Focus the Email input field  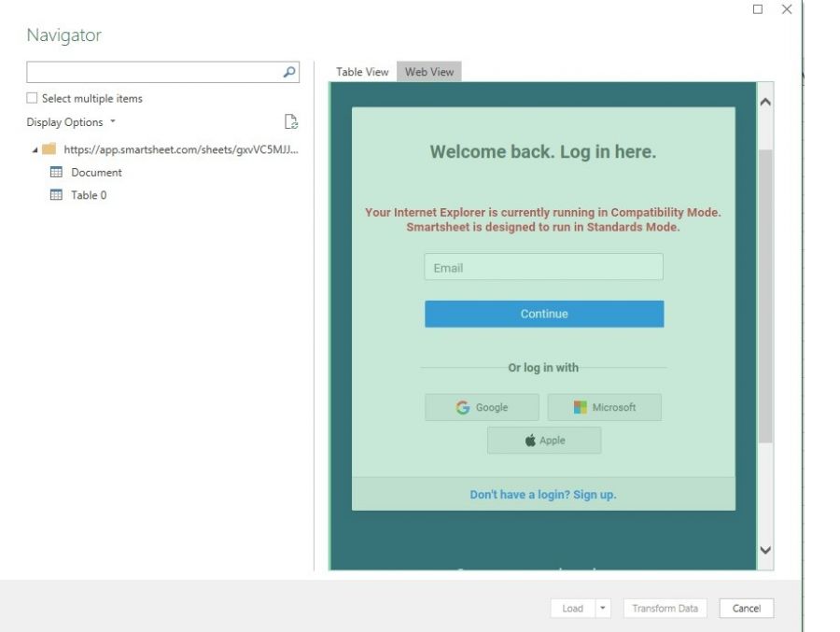[x=544, y=267]
